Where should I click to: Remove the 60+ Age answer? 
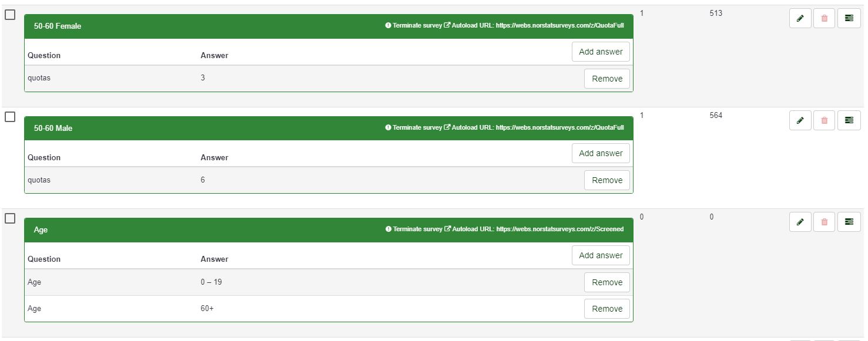coord(606,309)
